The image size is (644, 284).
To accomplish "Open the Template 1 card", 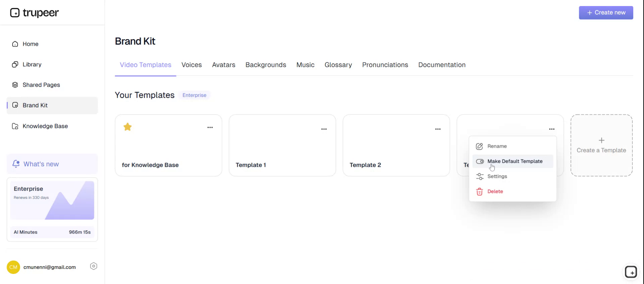I will coord(282,145).
